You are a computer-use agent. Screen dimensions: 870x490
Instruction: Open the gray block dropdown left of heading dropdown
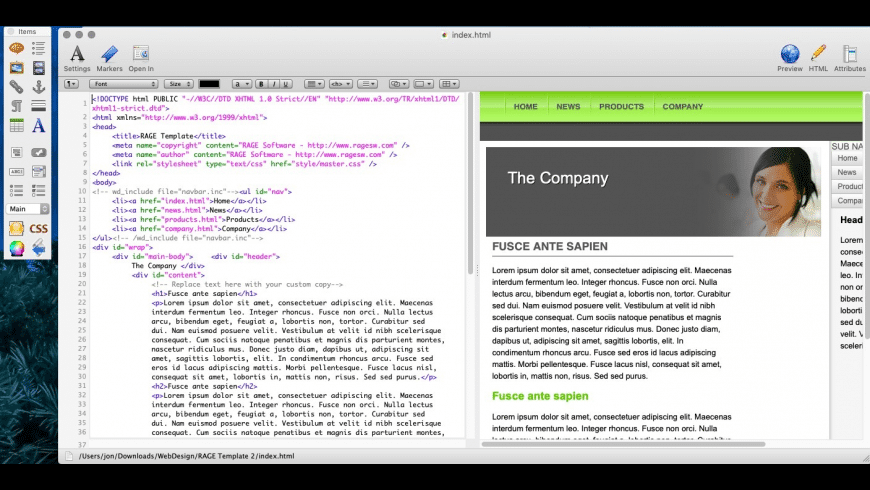(x=314, y=84)
